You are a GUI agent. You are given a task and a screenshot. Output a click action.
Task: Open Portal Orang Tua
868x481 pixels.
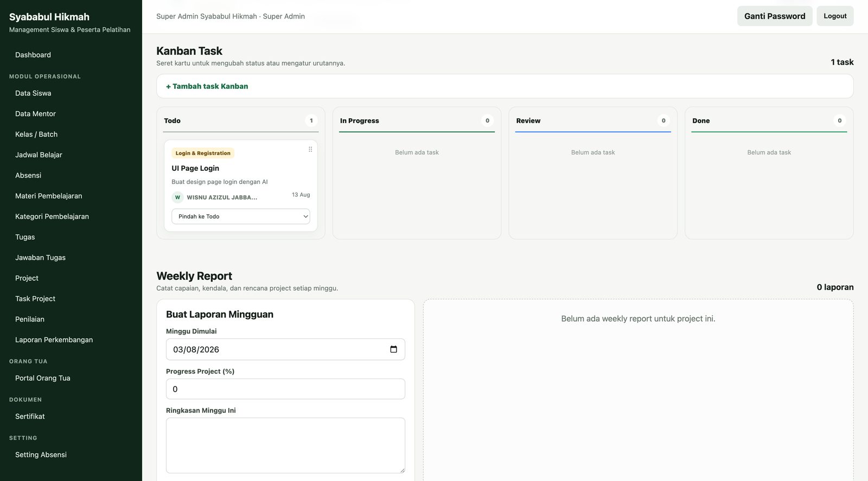(x=43, y=379)
